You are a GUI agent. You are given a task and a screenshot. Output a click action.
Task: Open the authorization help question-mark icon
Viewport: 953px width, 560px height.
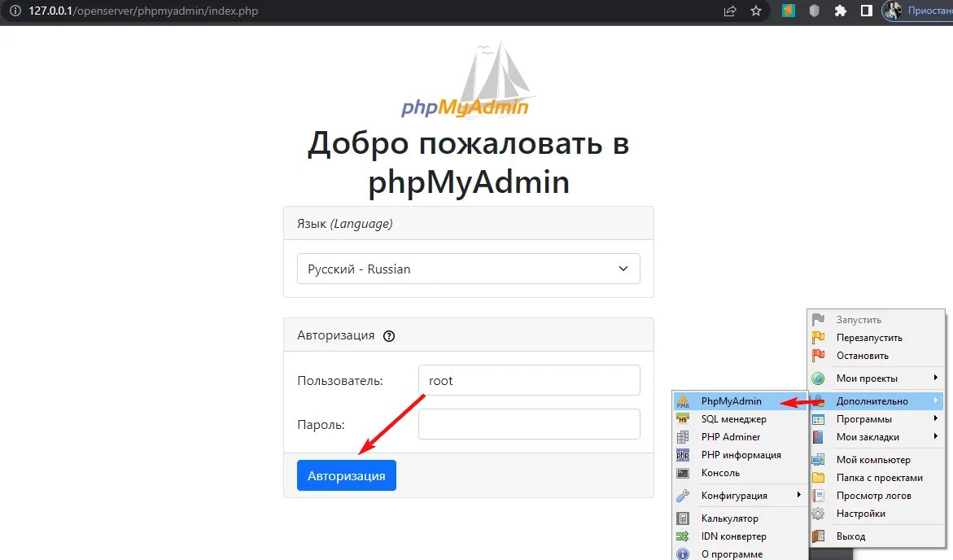click(x=389, y=335)
